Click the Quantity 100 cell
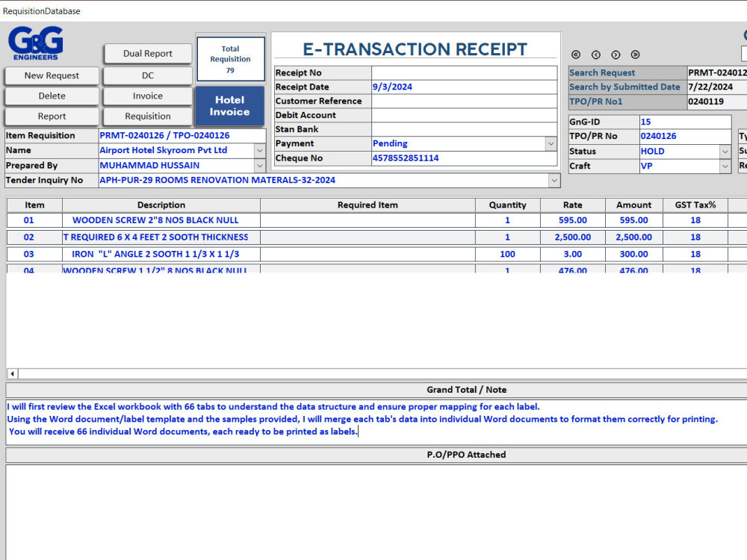This screenshot has width=747, height=560. pyautogui.click(x=507, y=255)
